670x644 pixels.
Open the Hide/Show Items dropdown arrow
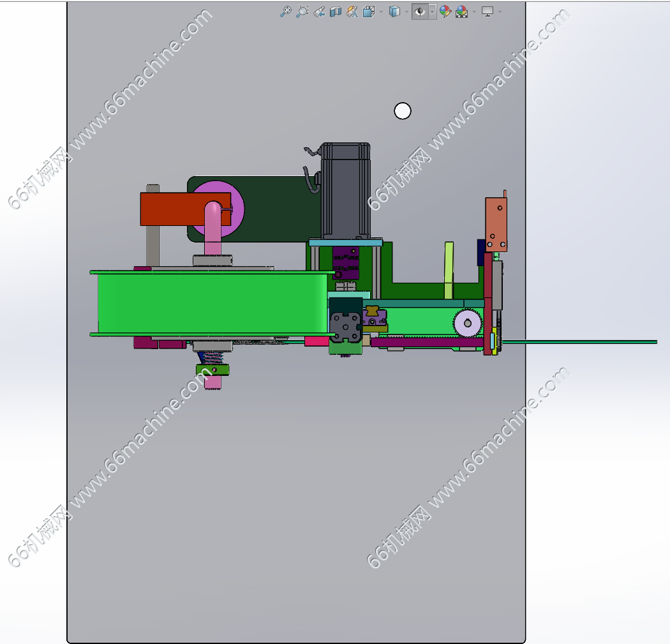[433, 11]
